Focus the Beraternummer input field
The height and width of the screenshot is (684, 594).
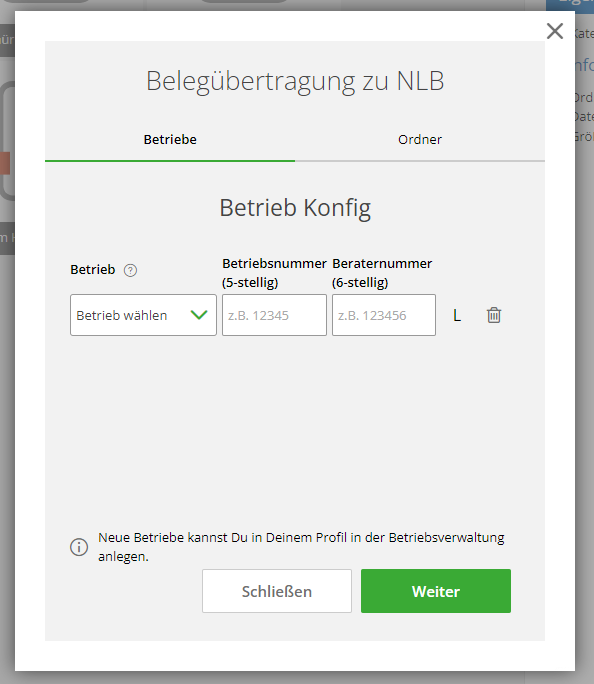pyautogui.click(x=383, y=315)
